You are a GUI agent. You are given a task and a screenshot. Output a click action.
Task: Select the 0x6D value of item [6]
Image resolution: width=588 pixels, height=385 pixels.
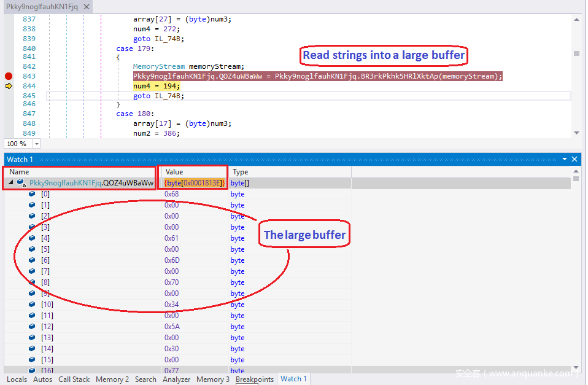tap(171, 260)
